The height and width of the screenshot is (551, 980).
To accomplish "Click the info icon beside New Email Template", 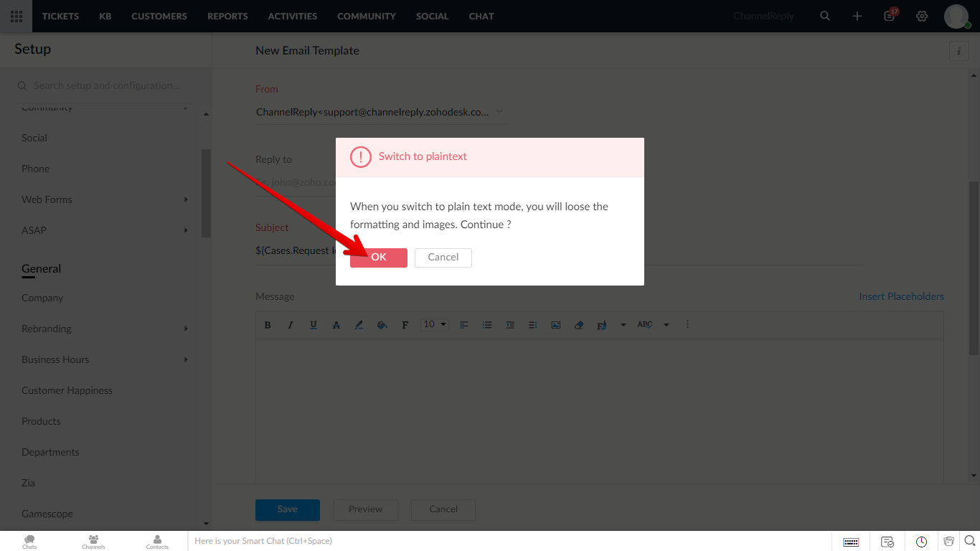I will tap(958, 51).
